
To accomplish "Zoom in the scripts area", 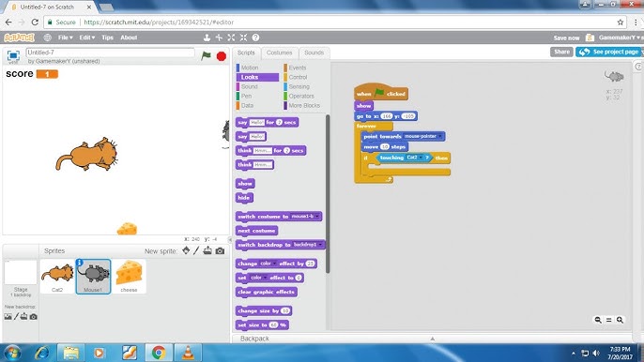I will [620, 320].
